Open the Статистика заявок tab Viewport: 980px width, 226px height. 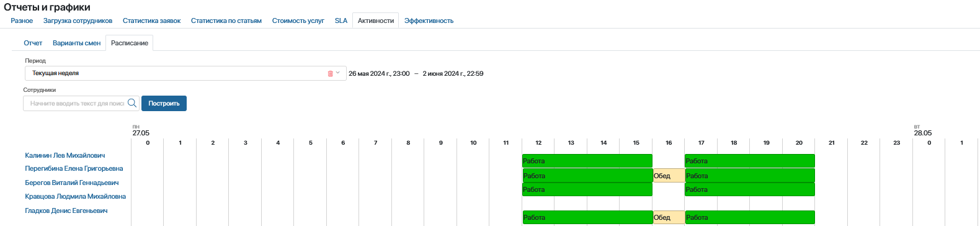pos(151,20)
